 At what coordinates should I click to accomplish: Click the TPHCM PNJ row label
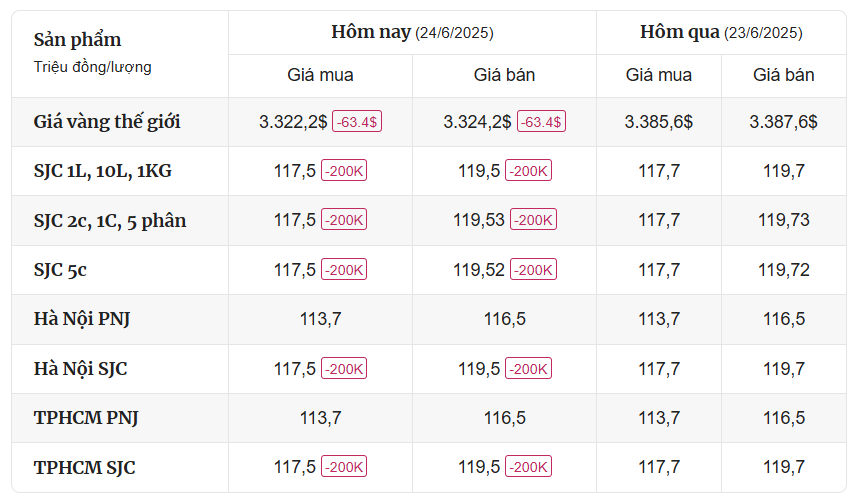86,418
